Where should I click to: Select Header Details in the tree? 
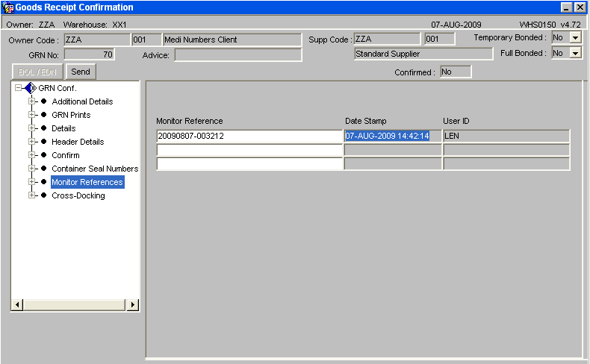tap(78, 142)
